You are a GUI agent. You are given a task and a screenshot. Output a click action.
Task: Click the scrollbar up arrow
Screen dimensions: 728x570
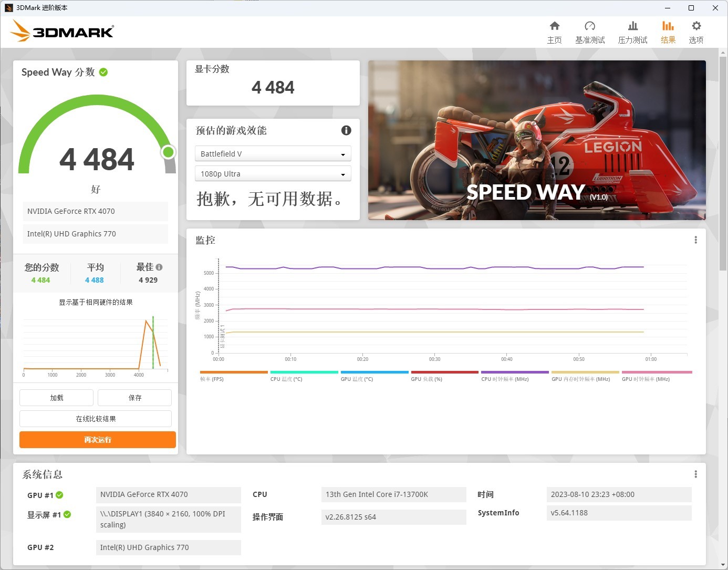[723, 52]
